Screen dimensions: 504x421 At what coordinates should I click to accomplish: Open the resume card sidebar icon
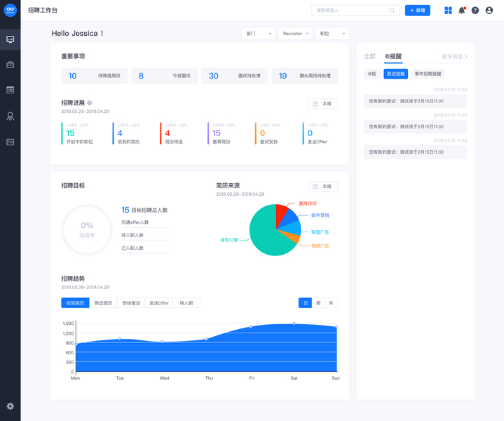11,142
